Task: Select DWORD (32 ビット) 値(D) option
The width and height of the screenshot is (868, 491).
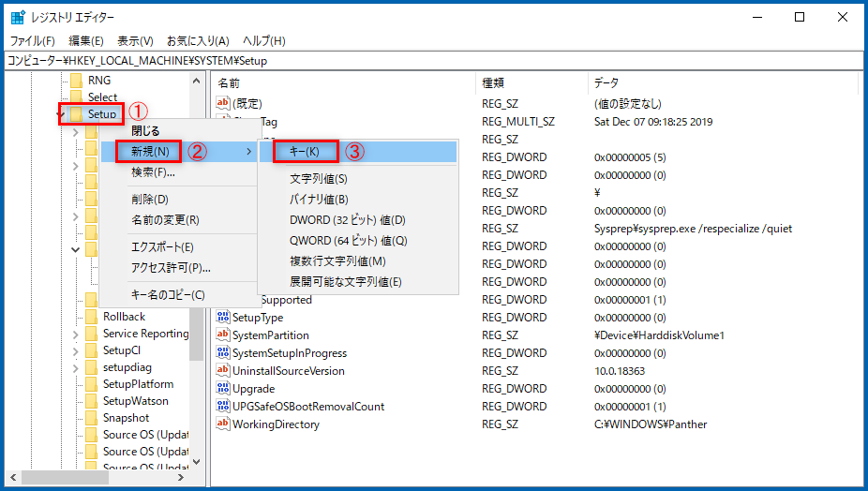Action: tap(347, 220)
